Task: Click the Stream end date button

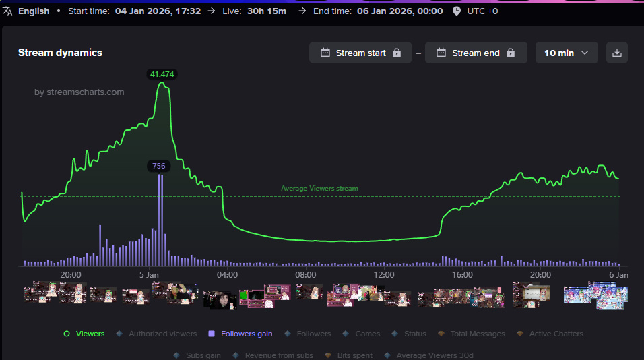Action: coord(476,53)
